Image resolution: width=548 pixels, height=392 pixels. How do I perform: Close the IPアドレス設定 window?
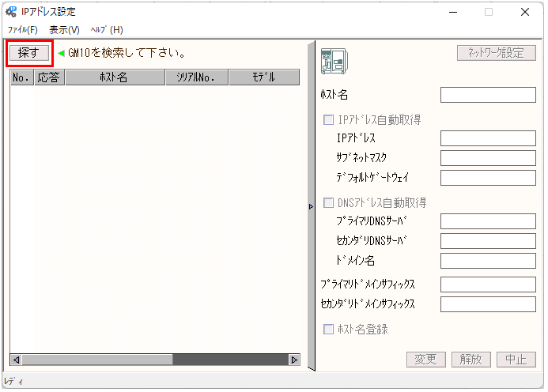click(525, 12)
